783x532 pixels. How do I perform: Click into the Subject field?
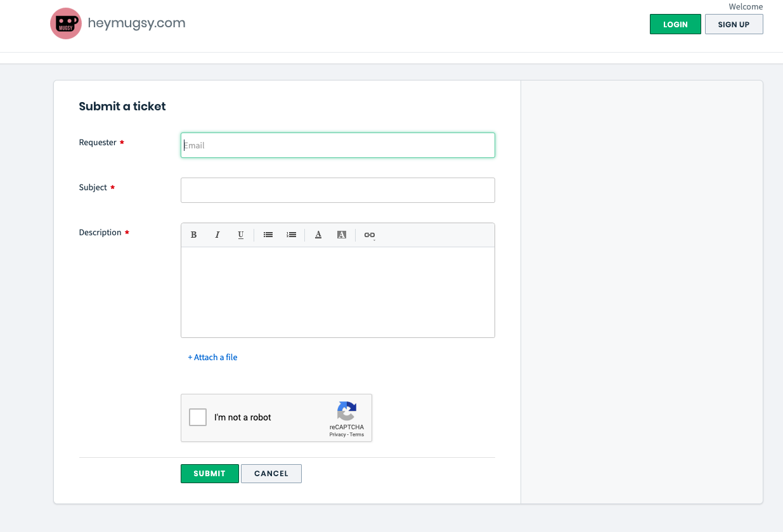click(x=338, y=190)
